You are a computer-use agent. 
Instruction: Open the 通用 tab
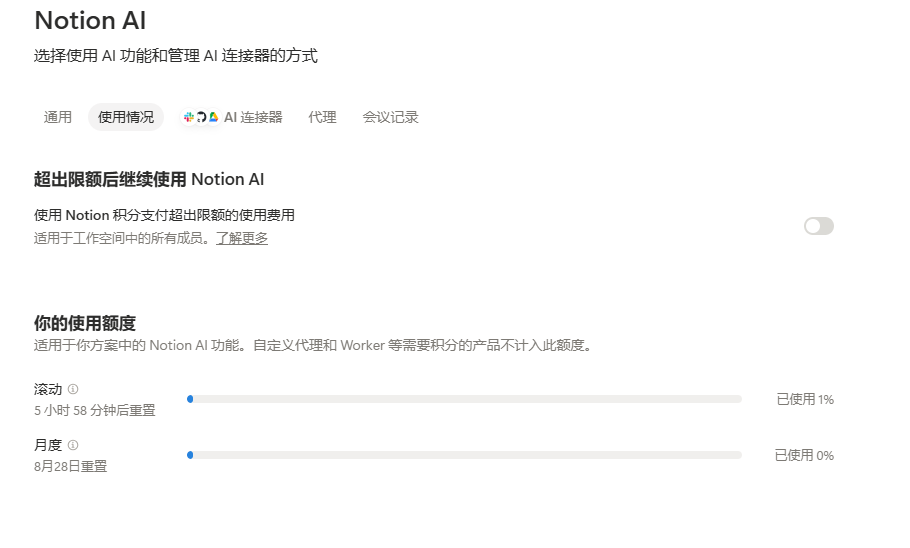click(57, 117)
